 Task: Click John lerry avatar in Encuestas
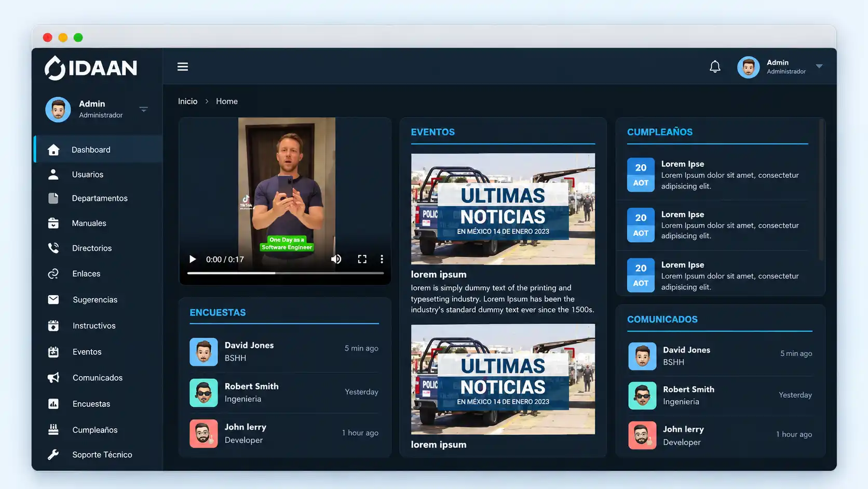(204, 433)
